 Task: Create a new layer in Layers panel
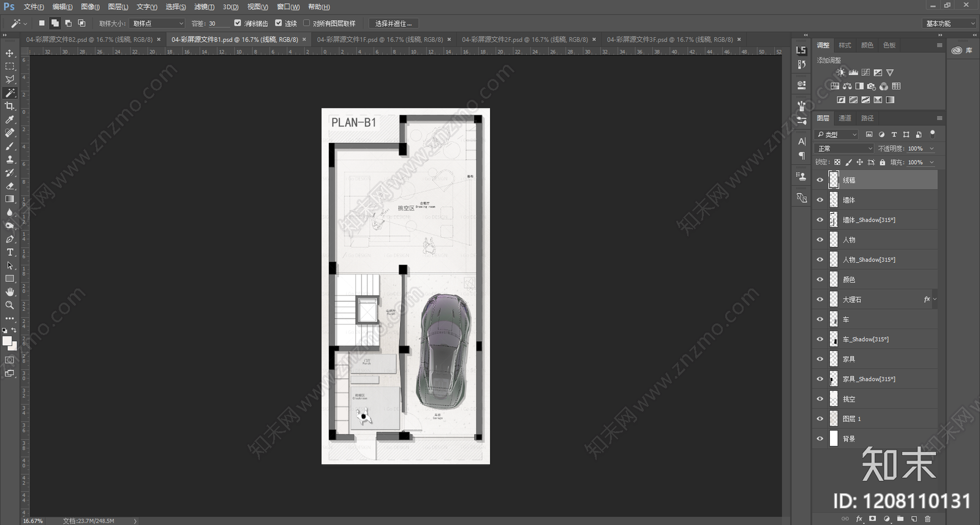(914, 519)
